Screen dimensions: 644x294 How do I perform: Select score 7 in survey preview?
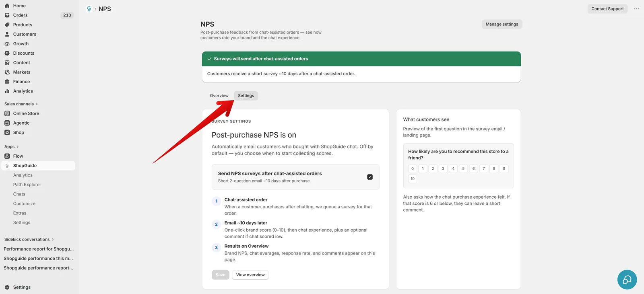click(484, 169)
